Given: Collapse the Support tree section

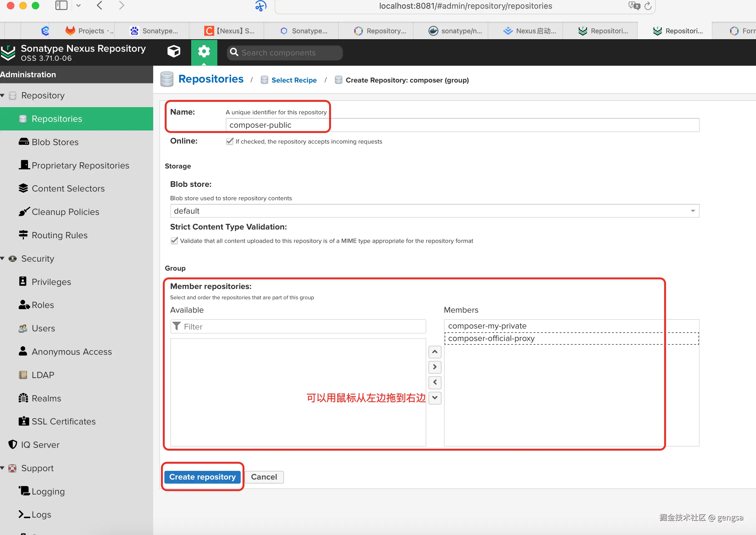Looking at the screenshot, I should (x=2, y=468).
